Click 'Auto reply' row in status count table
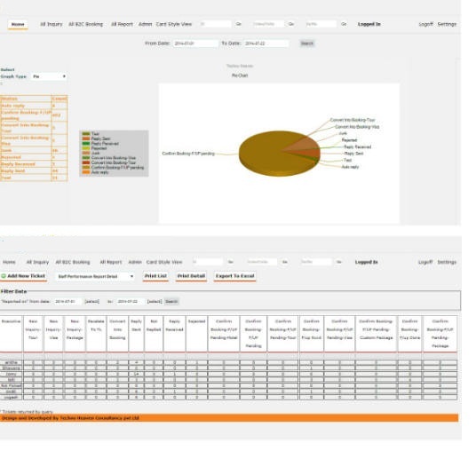This screenshot has height=451, width=476. [34, 106]
